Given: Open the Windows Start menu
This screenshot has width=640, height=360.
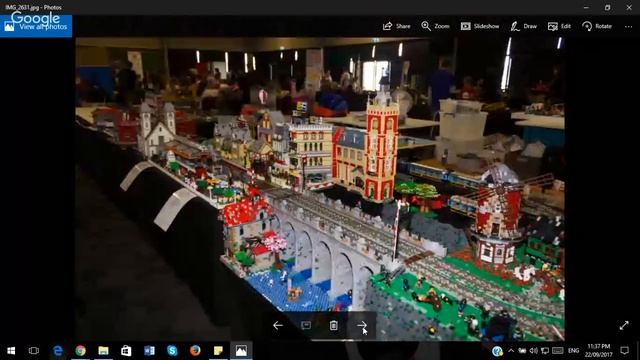Looking at the screenshot, I should [11, 350].
